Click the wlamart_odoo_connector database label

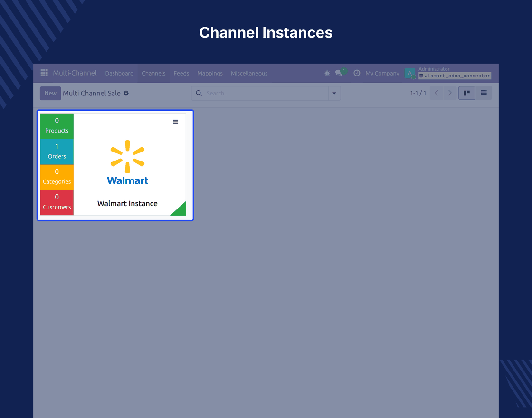point(455,76)
